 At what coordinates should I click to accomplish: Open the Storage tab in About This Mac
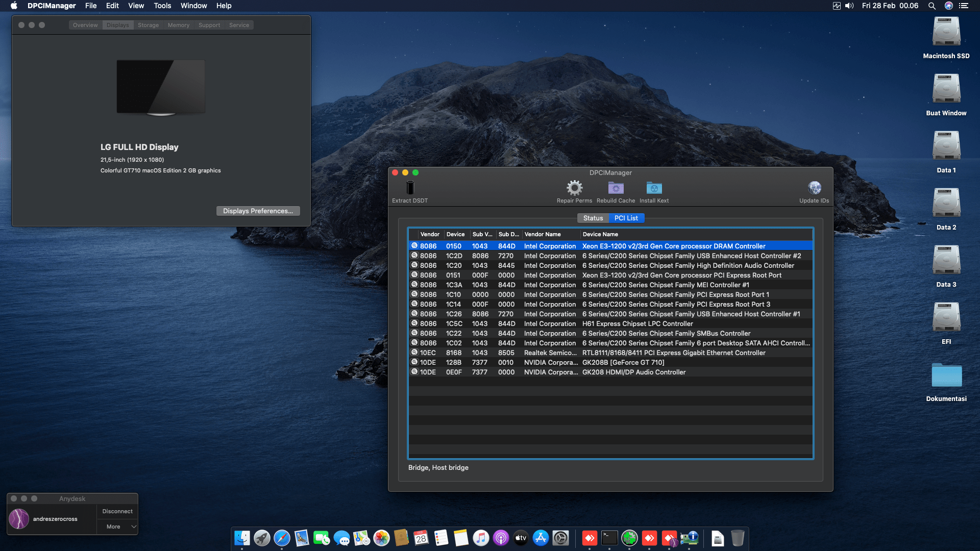[148, 25]
